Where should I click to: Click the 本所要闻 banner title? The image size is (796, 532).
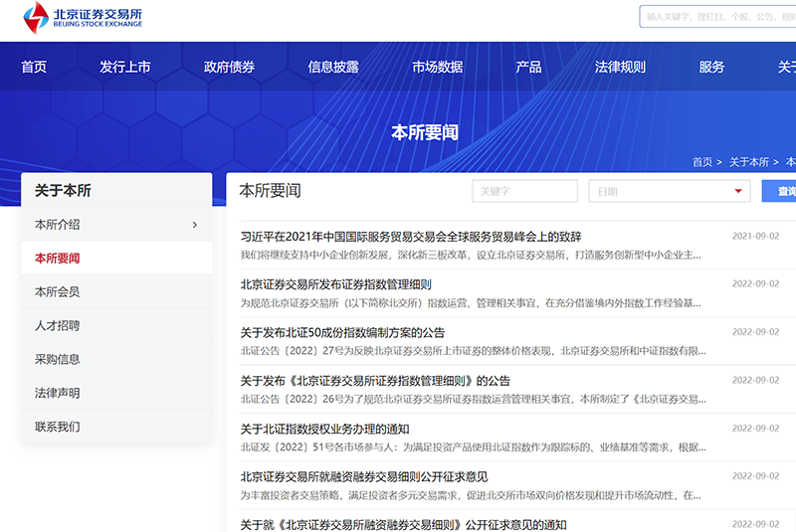point(425,132)
